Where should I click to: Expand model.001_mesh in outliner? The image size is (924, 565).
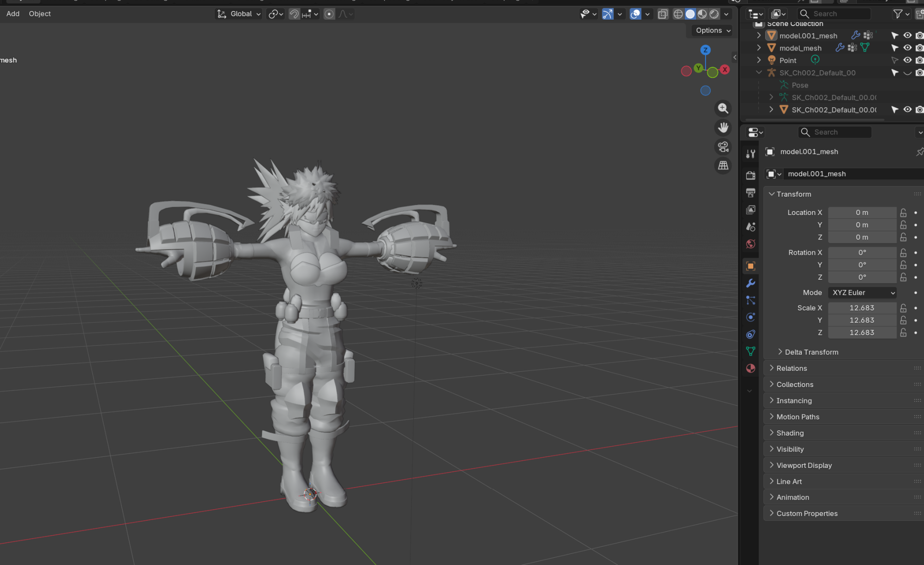pyautogui.click(x=759, y=36)
